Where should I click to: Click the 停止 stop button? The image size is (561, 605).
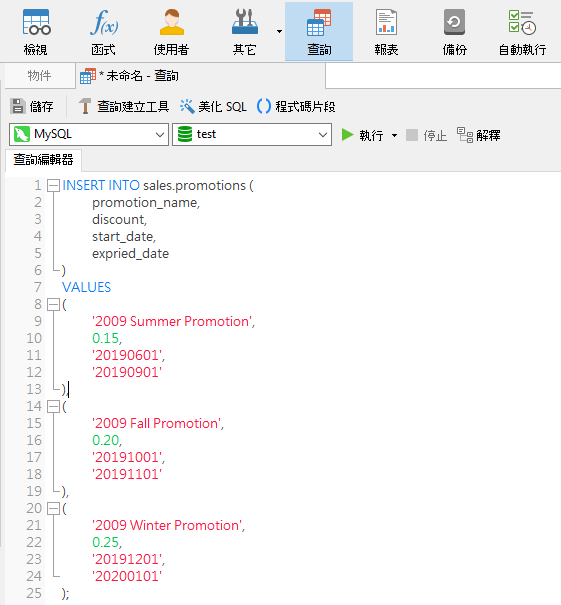click(x=427, y=135)
